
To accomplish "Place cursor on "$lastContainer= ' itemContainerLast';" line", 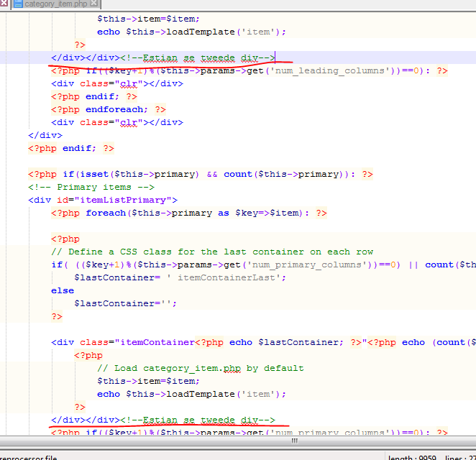I will [180, 277].
